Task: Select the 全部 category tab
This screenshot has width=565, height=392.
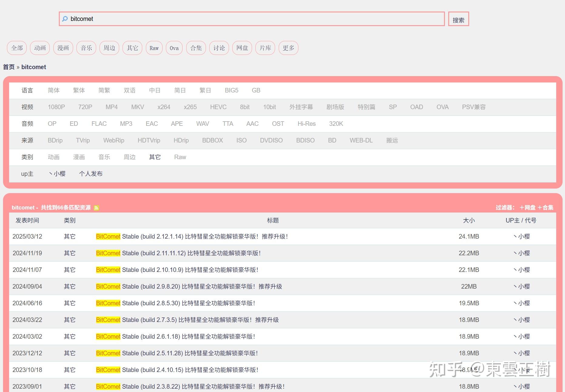Action: pos(17,48)
